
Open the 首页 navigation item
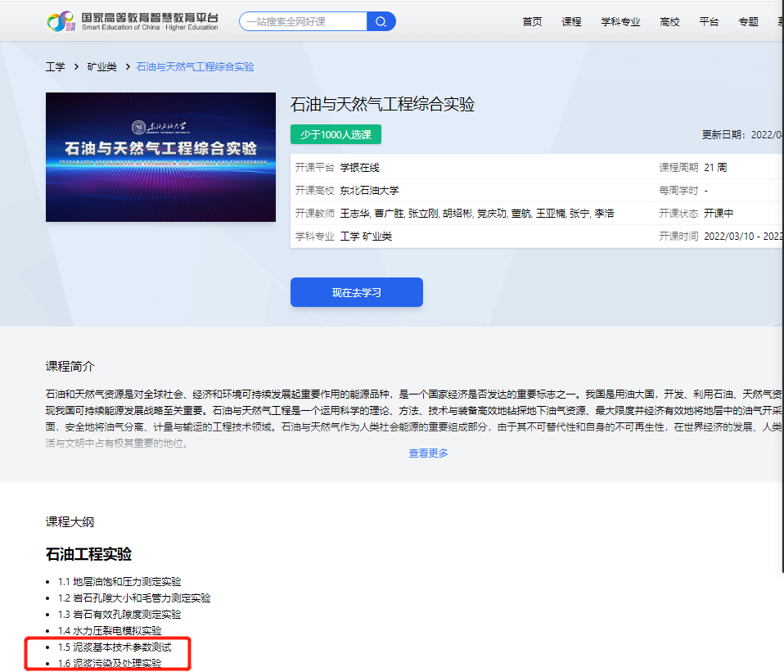(x=532, y=22)
